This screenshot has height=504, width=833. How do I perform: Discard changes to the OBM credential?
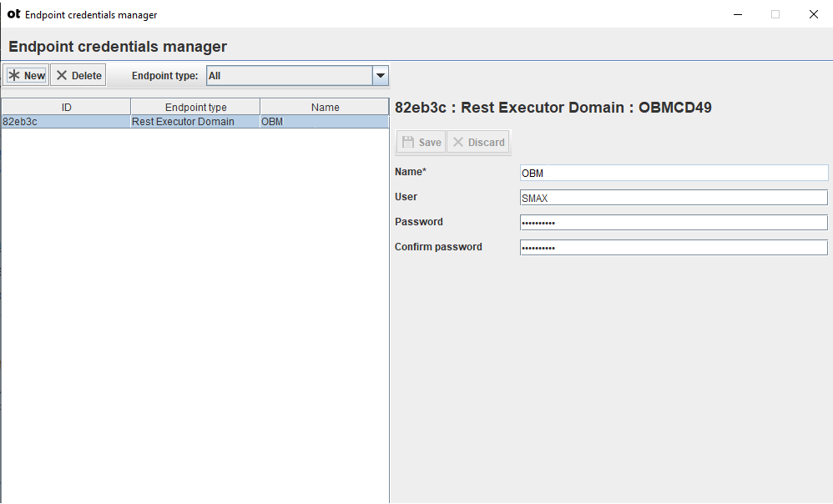(477, 142)
